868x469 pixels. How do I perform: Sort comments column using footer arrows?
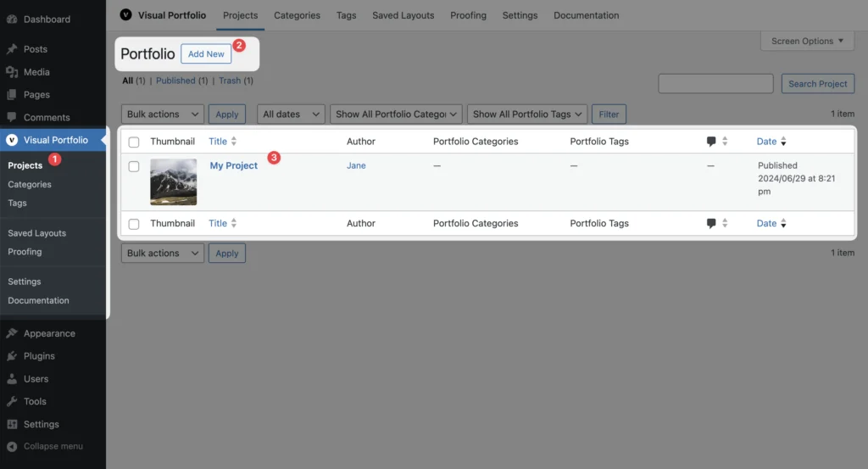point(725,223)
